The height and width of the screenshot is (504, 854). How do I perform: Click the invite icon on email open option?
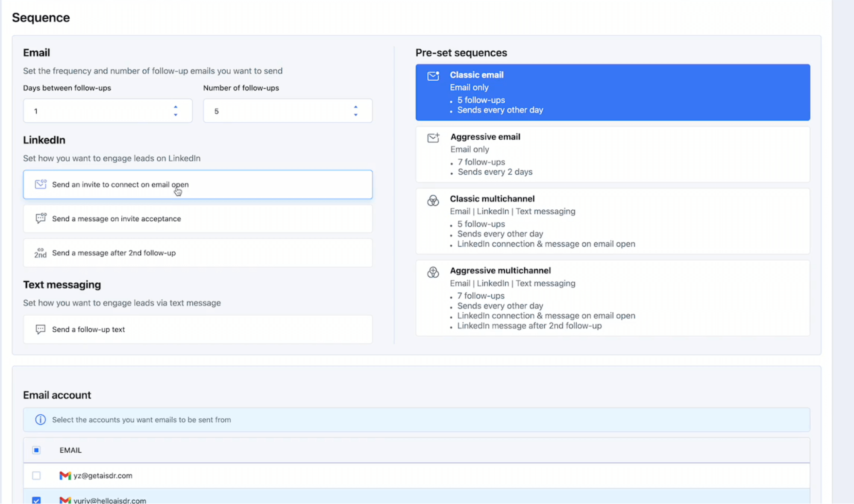tap(41, 184)
